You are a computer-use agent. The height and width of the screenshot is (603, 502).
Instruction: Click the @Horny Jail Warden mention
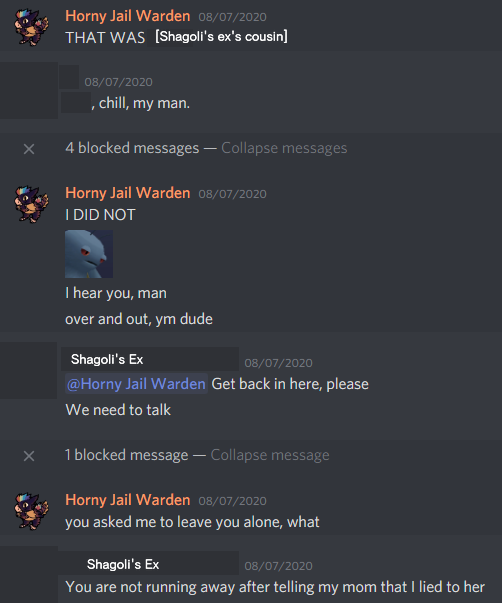click(x=136, y=384)
